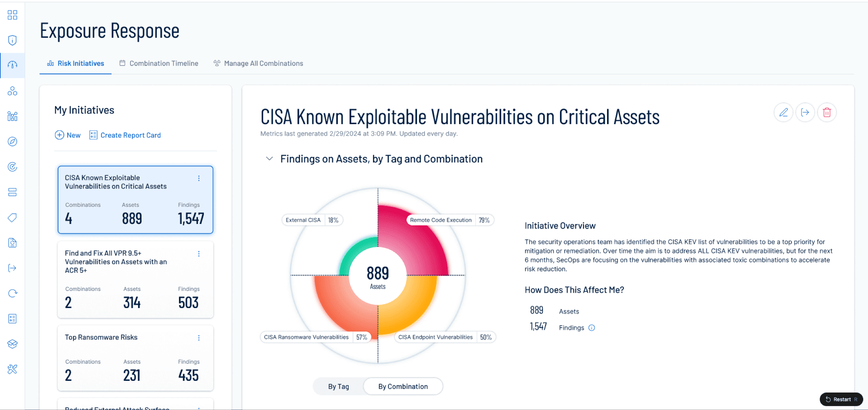Open the kebab menu on the CISA initiative card

pyautogui.click(x=199, y=178)
